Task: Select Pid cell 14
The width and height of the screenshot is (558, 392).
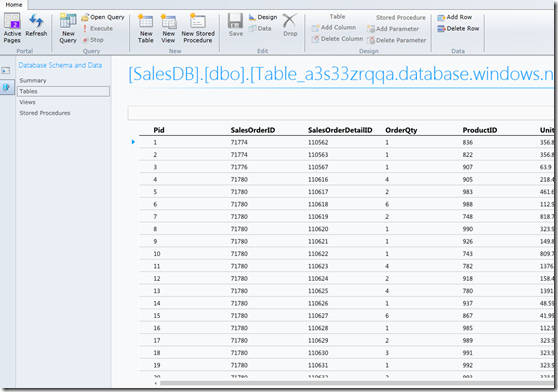Action: click(x=157, y=303)
